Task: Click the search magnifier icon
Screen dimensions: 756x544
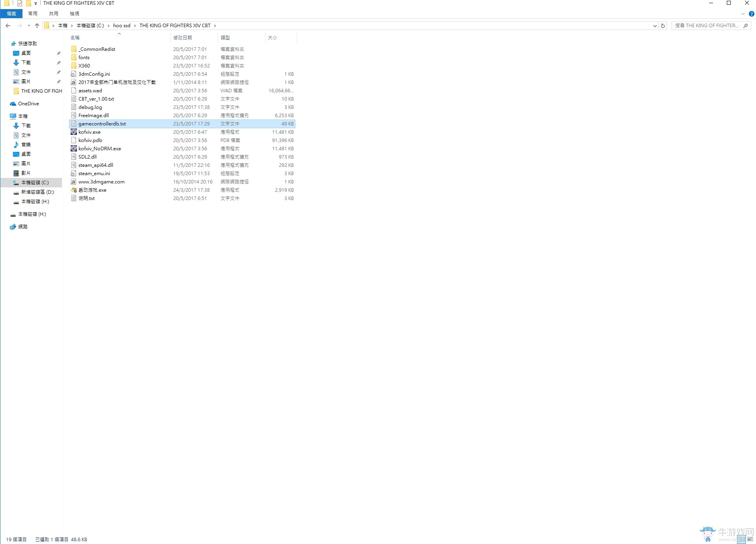Action: [745, 26]
